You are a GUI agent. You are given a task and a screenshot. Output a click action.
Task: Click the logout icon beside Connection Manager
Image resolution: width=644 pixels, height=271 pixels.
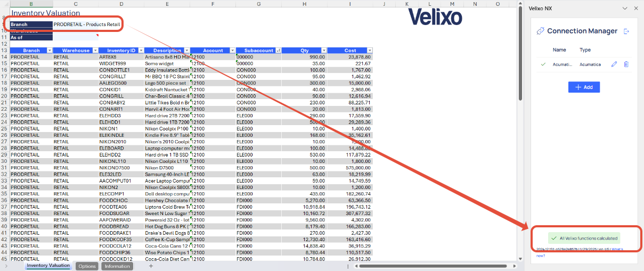click(x=626, y=31)
